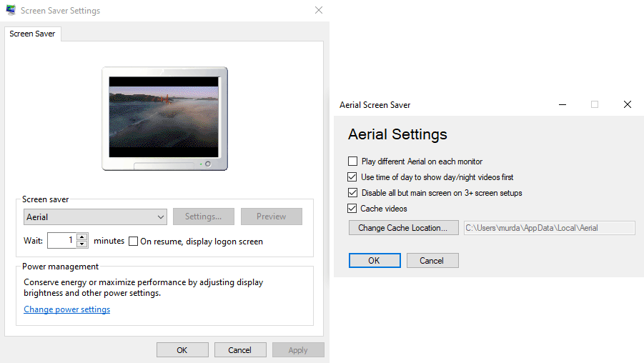Open the Change power settings link
Screen dimensions: 644x363
pyautogui.click(x=67, y=309)
